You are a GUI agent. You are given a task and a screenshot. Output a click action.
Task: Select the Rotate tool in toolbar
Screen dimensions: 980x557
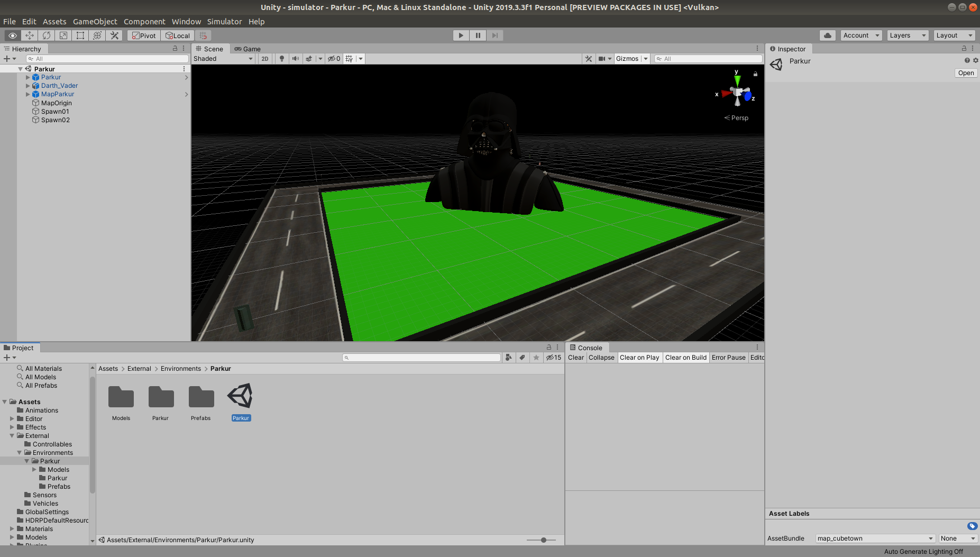(x=47, y=35)
